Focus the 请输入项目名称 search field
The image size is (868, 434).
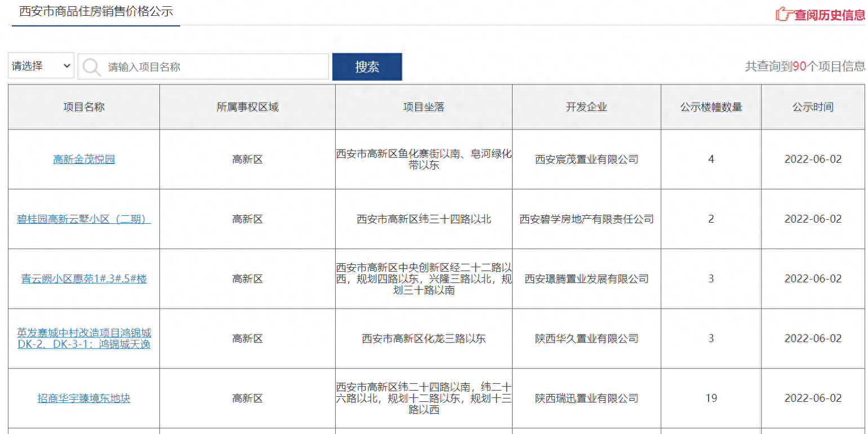(x=203, y=67)
